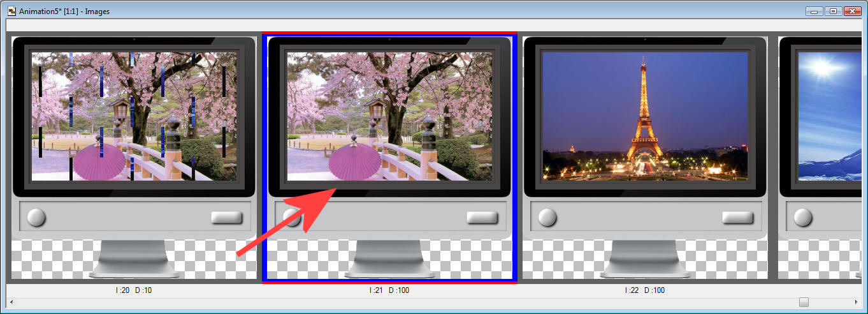Select frame 22 showing the Eiffel Tower
Viewport: 868px width, 314px height.
[645, 158]
